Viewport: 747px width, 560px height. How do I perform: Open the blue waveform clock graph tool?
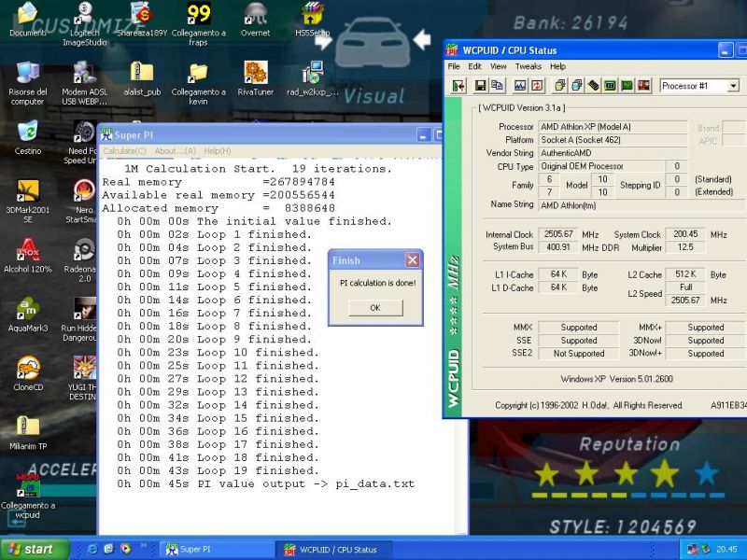click(520, 86)
